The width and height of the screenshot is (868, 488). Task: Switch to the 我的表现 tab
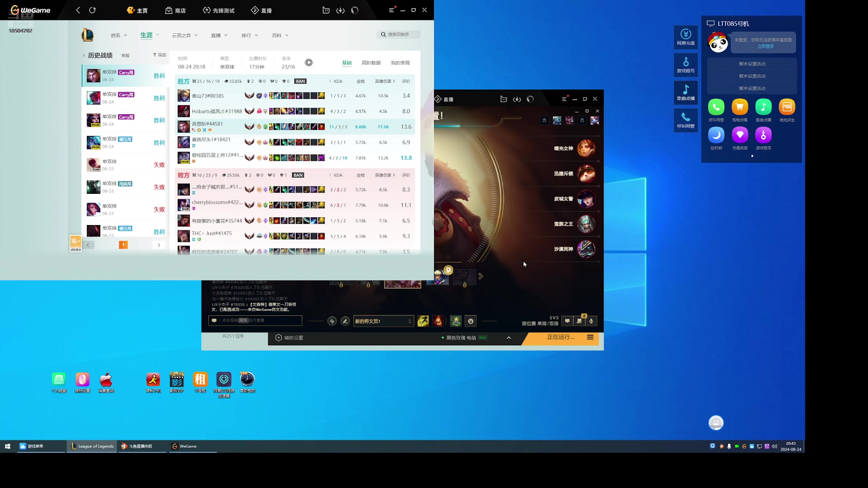tap(401, 63)
